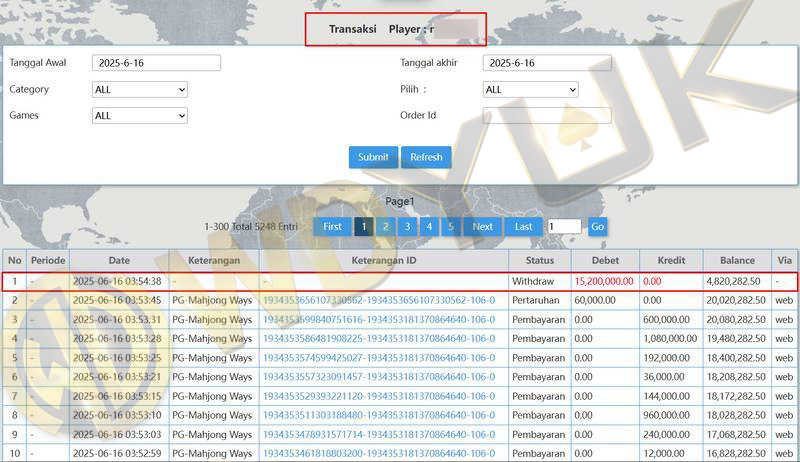Open the order ID link in row 6
The image size is (800, 462).
379,377
